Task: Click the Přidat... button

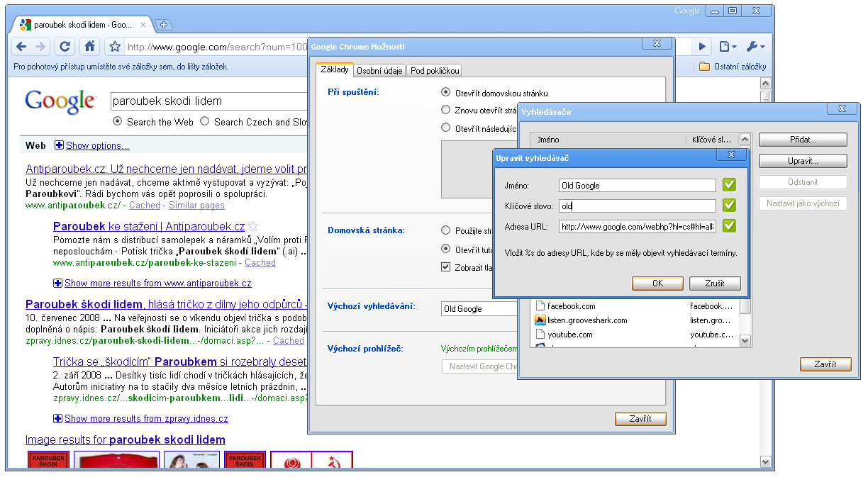Action: pyautogui.click(x=803, y=140)
